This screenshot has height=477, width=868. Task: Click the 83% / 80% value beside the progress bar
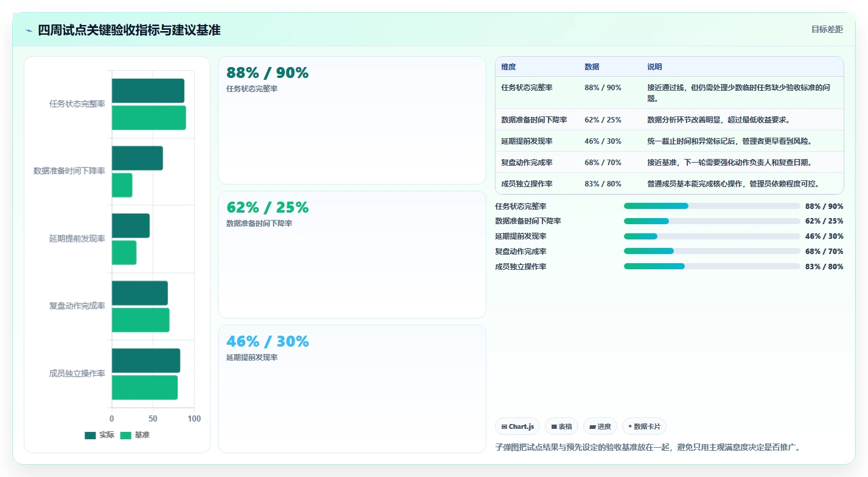click(x=824, y=267)
